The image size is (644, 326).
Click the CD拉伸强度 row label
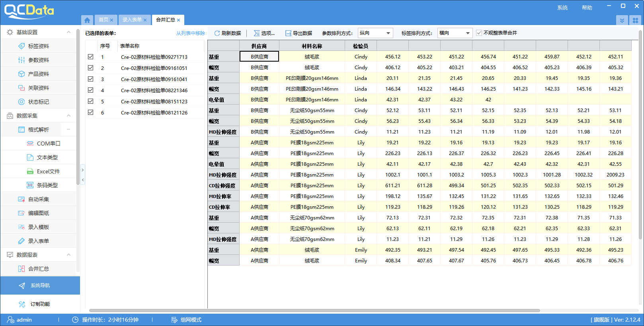tap(223, 186)
